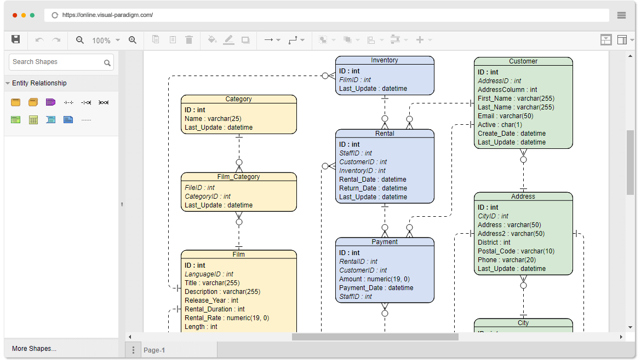Click the search magnifier in Search Shapes
Image resolution: width=641 pixels, height=364 pixels.
107,63
